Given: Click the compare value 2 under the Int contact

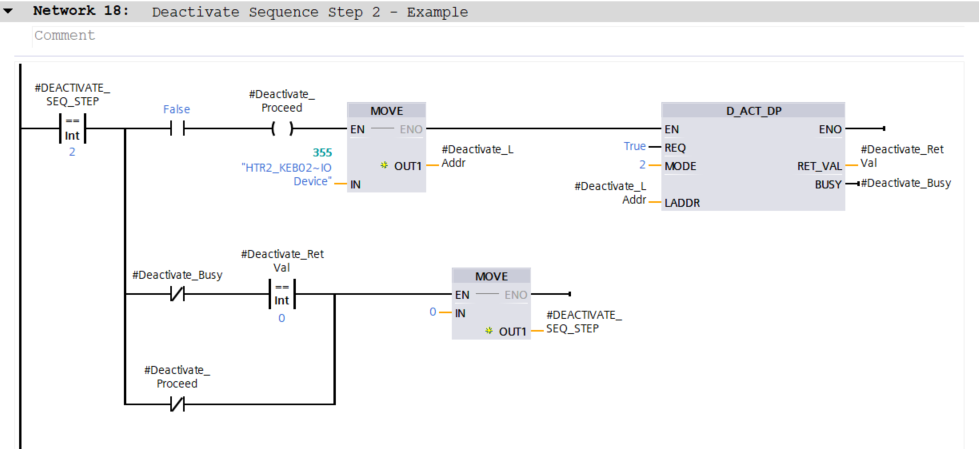Looking at the screenshot, I should pyautogui.click(x=72, y=152).
